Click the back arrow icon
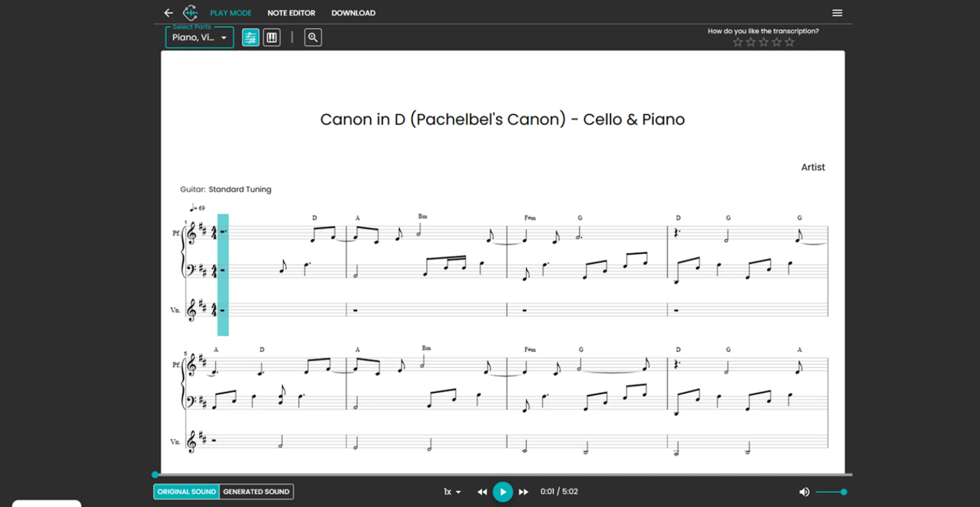The width and height of the screenshot is (980, 507). pos(168,13)
